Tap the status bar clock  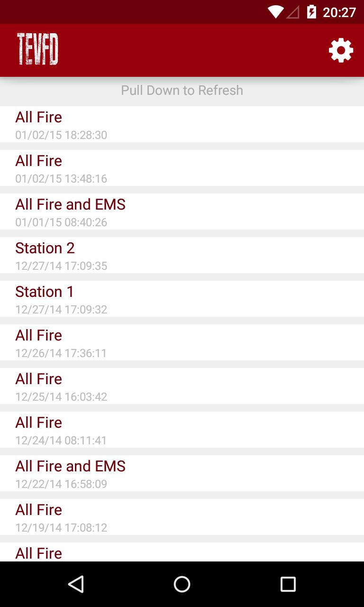(x=339, y=12)
